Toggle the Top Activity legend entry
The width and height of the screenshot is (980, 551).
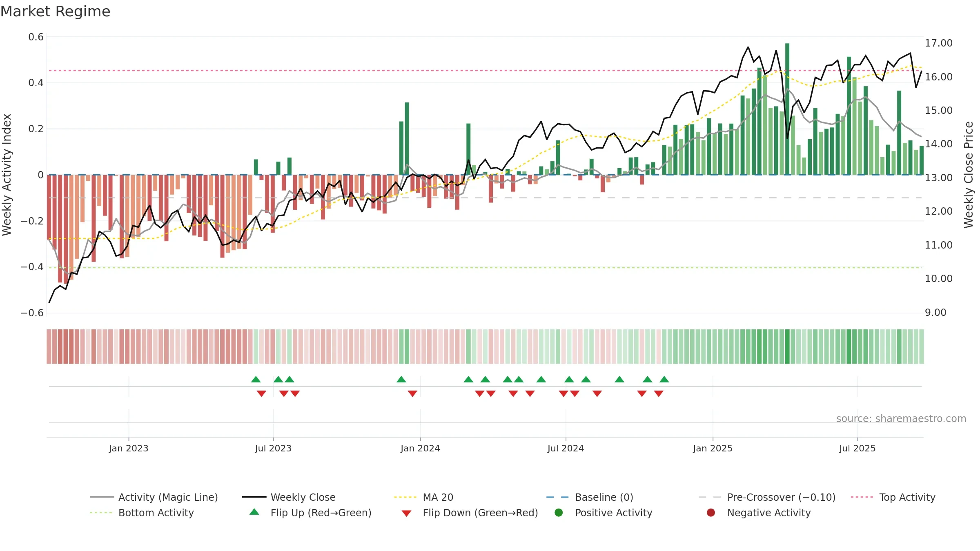[893, 497]
